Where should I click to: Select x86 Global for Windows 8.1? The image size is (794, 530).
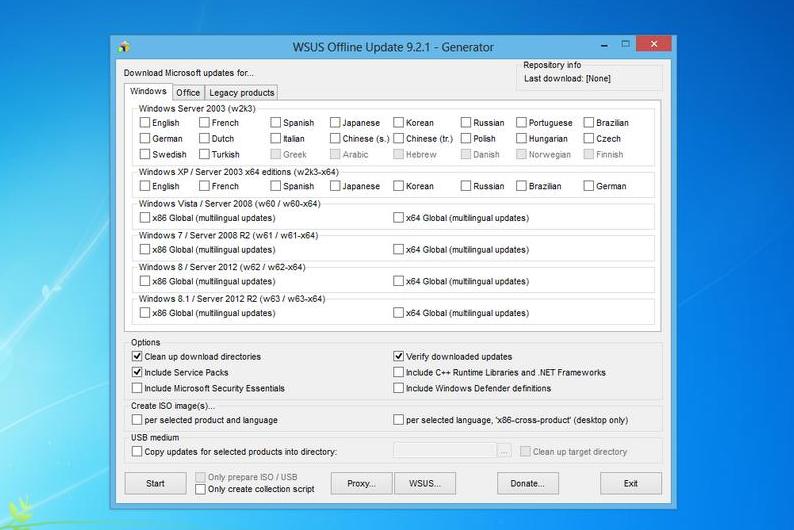click(x=145, y=313)
